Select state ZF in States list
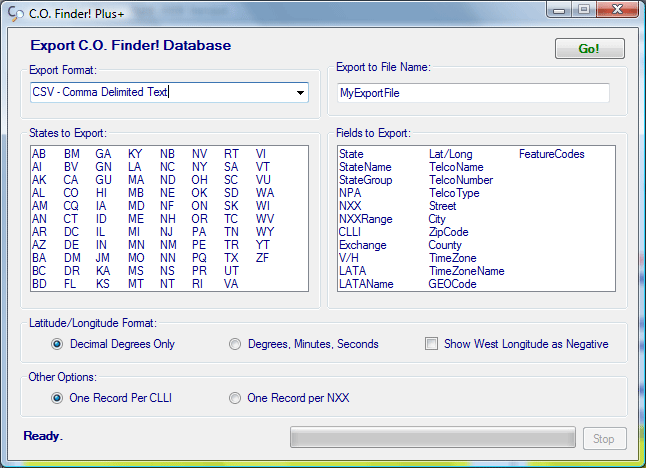 [x=262, y=258]
